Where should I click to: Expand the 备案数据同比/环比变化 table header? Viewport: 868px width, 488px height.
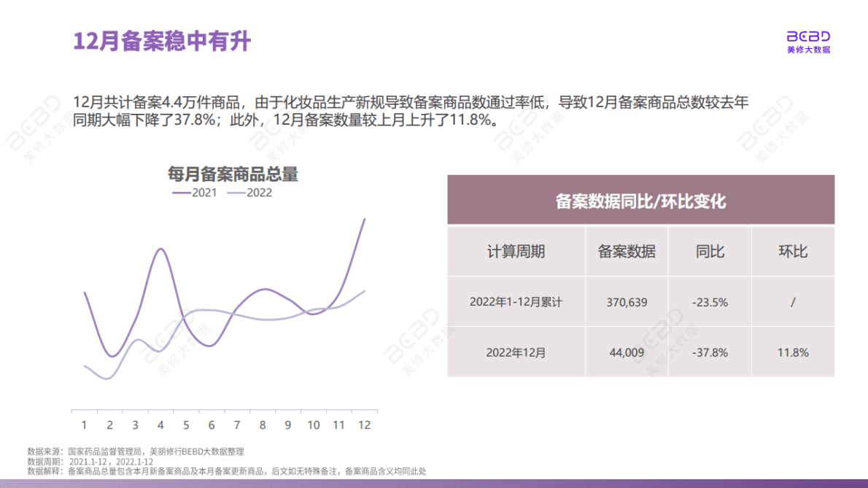(x=641, y=203)
